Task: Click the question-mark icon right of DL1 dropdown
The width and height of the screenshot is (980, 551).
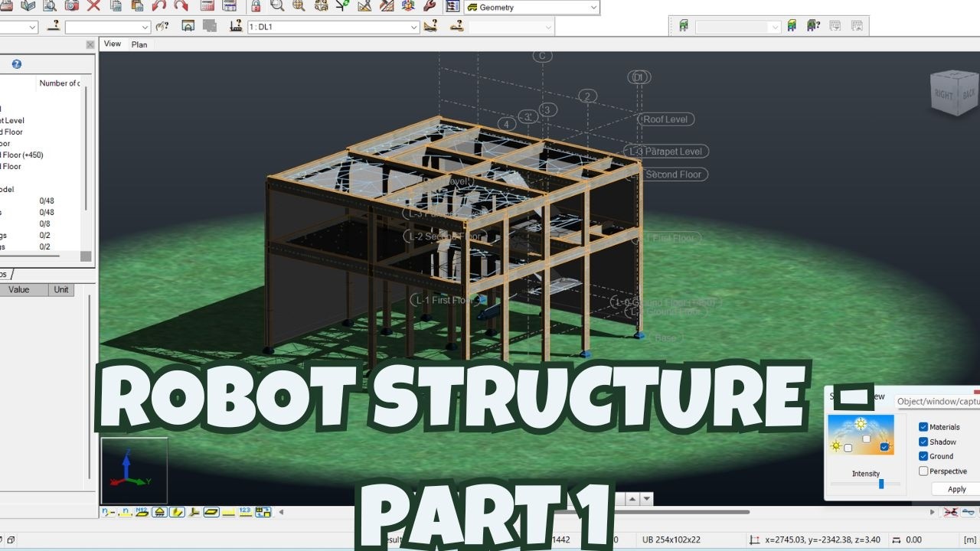Action: coord(431,27)
